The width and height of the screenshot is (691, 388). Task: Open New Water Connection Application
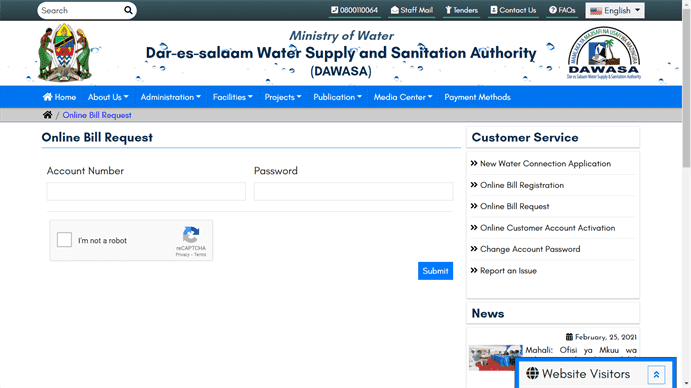coord(545,164)
